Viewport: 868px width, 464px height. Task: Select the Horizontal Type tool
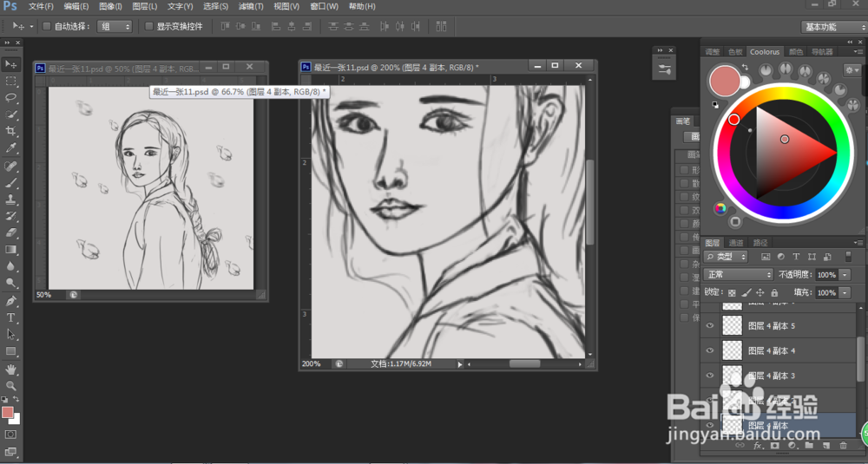click(11, 317)
